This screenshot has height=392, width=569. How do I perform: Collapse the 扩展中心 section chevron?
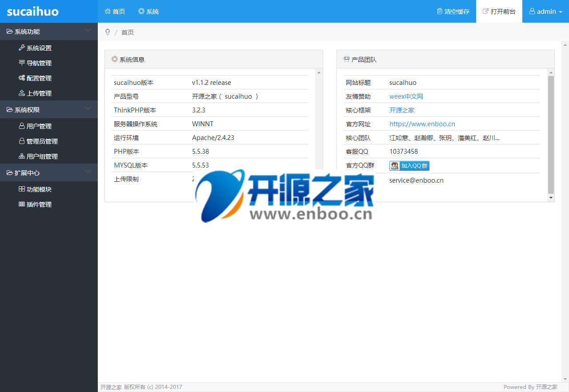(x=88, y=171)
